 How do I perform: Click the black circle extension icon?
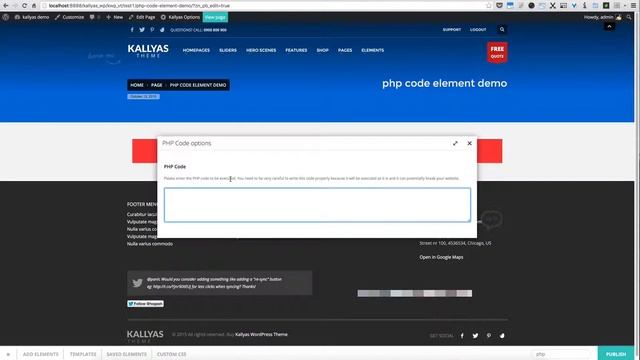(531, 6)
